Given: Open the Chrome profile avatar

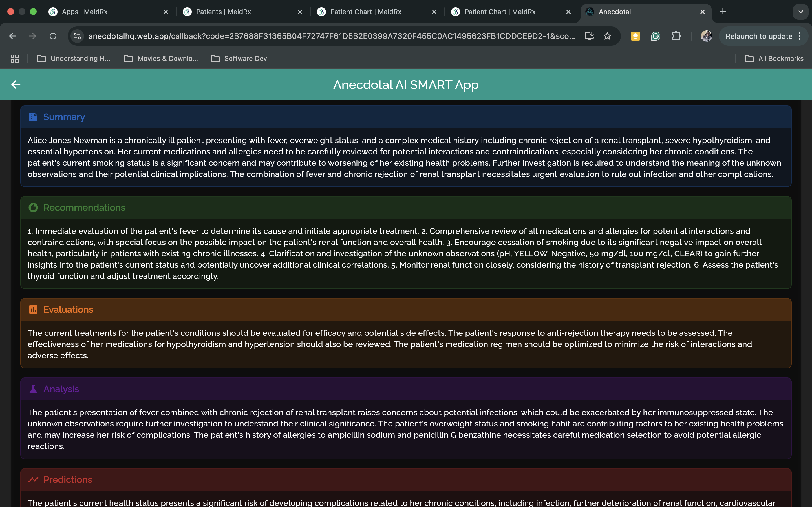Looking at the screenshot, I should 706,36.
